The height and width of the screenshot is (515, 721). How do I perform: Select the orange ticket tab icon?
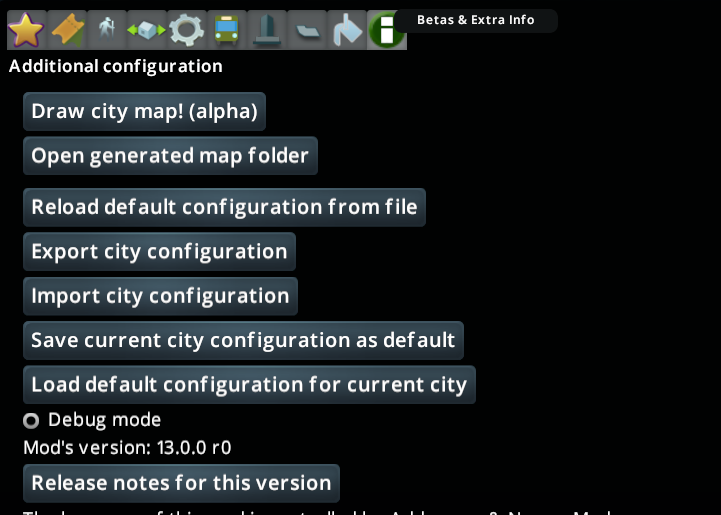pyautogui.click(x=66, y=30)
